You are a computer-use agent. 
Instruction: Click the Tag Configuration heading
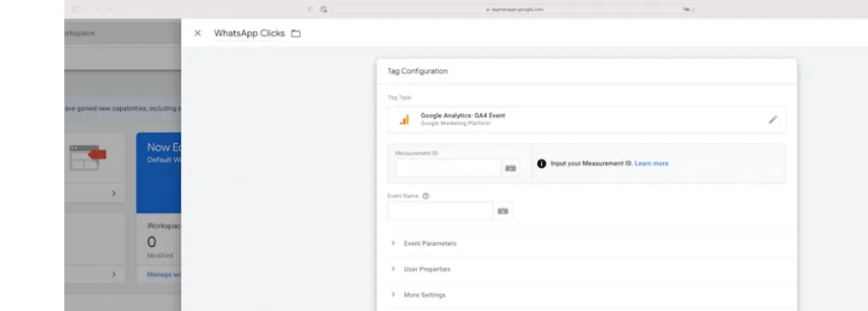coord(418,71)
